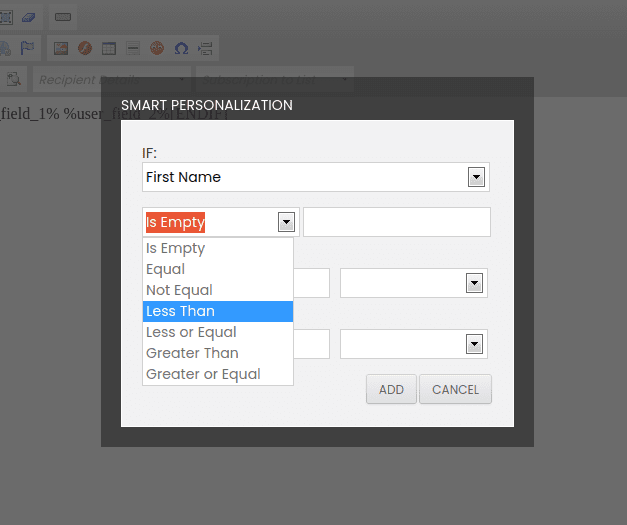Click the condition value text field
This screenshot has width=627, height=525.
396,222
